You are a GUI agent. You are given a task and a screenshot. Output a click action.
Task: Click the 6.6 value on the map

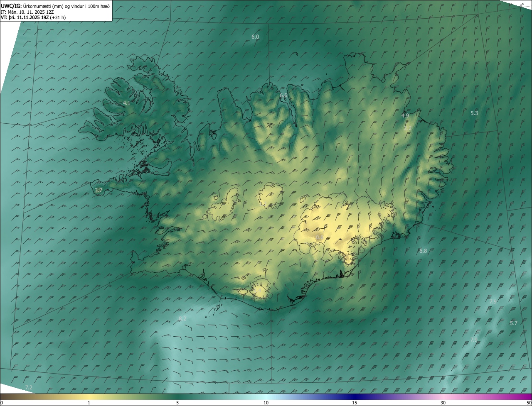click(x=283, y=95)
